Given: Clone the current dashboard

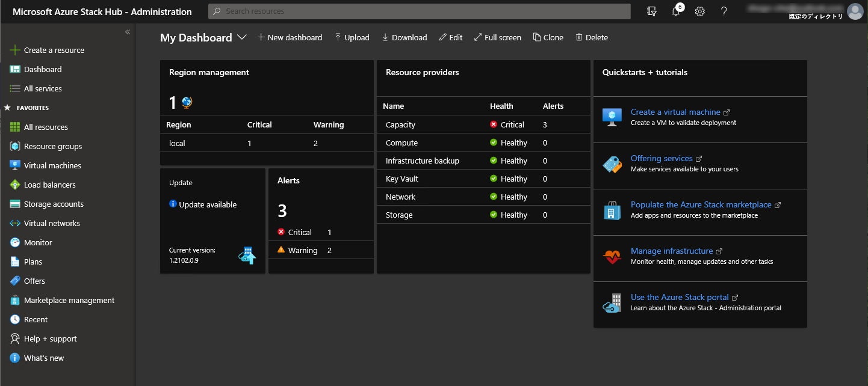Looking at the screenshot, I should tap(548, 37).
